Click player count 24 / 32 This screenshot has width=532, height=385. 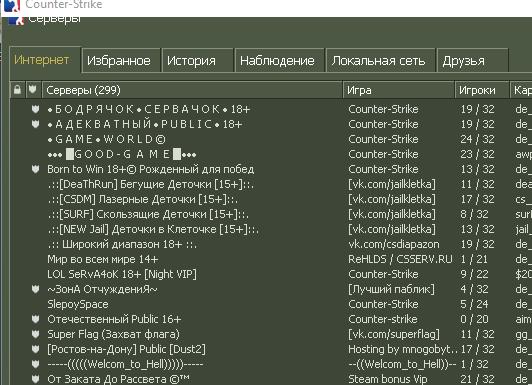477,139
